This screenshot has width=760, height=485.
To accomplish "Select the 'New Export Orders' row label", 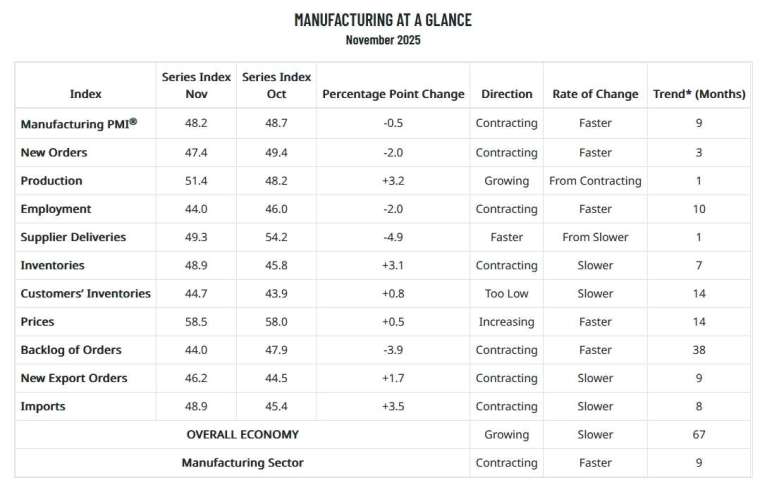I will 74,378.
